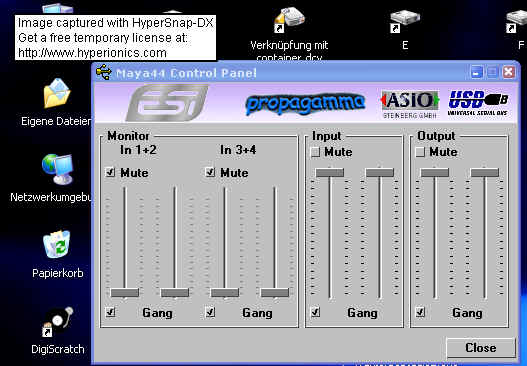Select the DigiScratch desktop shortcut
This screenshot has width=527, height=366.
(x=57, y=322)
